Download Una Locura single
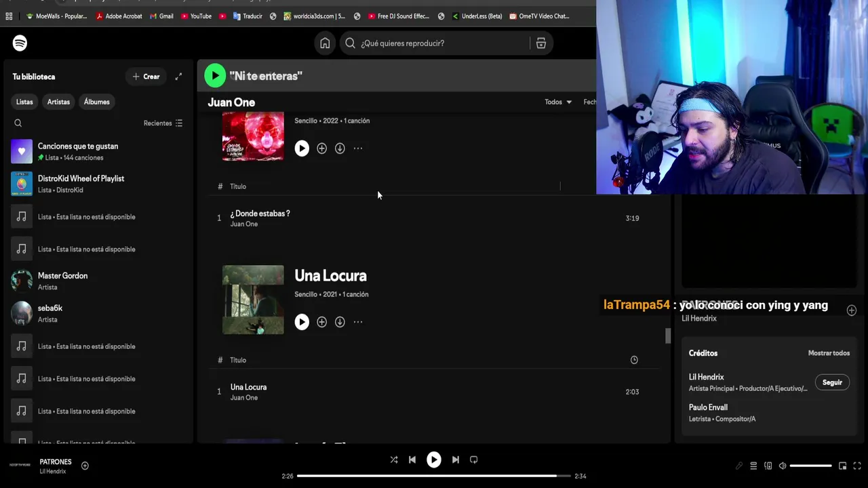The width and height of the screenshot is (868, 488). (x=340, y=322)
